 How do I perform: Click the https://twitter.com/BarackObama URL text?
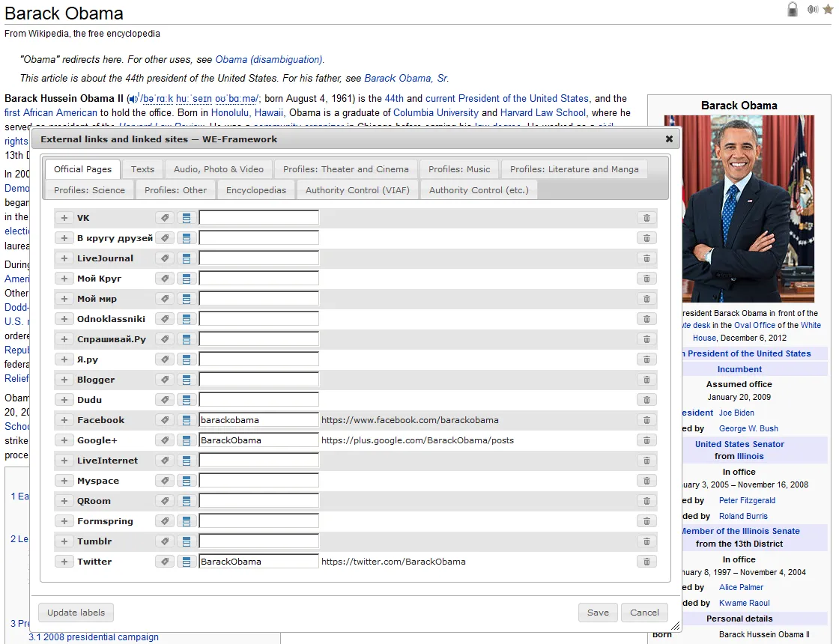393,562
